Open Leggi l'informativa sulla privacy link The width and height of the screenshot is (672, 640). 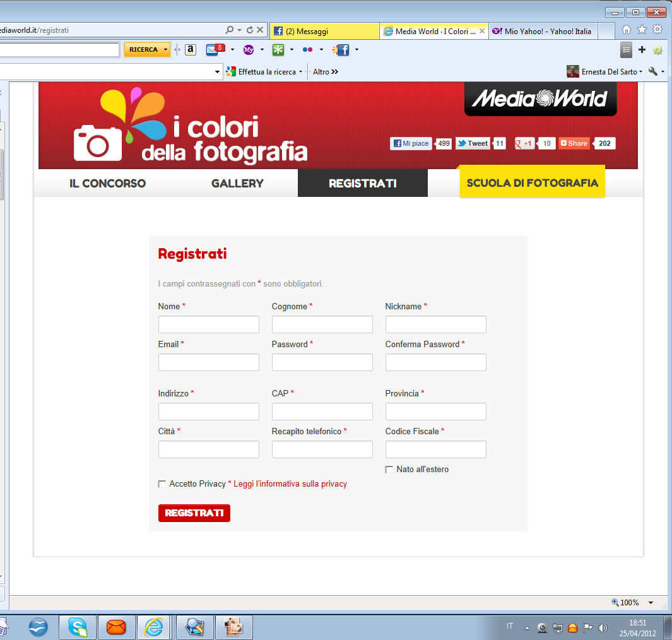pyautogui.click(x=290, y=484)
